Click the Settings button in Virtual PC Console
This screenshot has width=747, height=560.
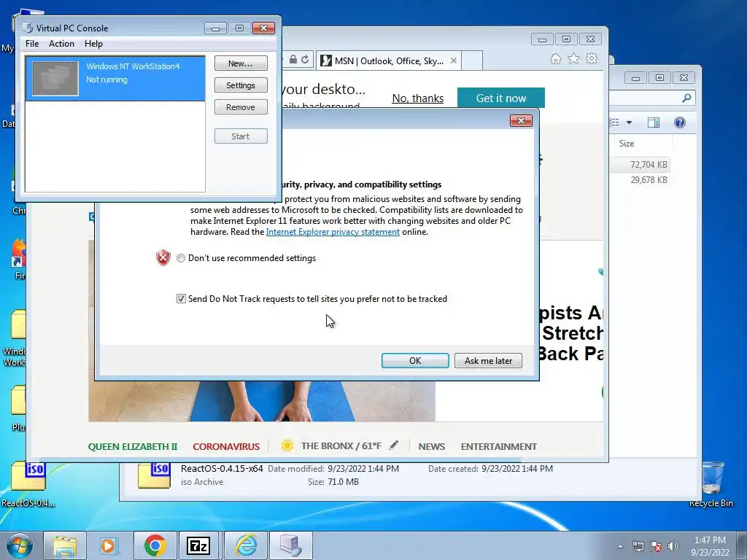(x=241, y=85)
